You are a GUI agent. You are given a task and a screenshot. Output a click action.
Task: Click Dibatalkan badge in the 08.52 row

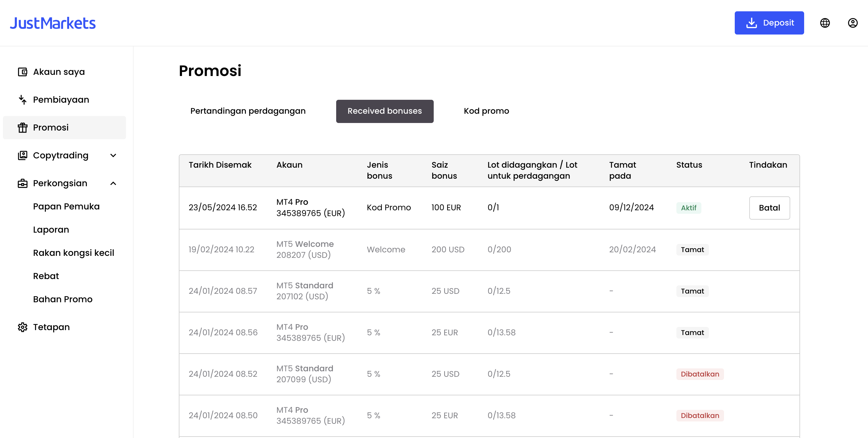pyautogui.click(x=700, y=374)
